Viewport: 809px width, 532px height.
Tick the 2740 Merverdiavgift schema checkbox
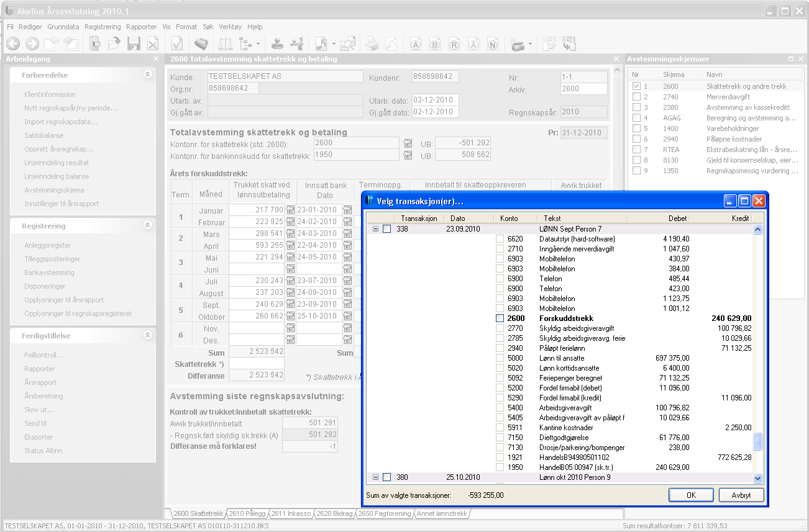tap(636, 97)
